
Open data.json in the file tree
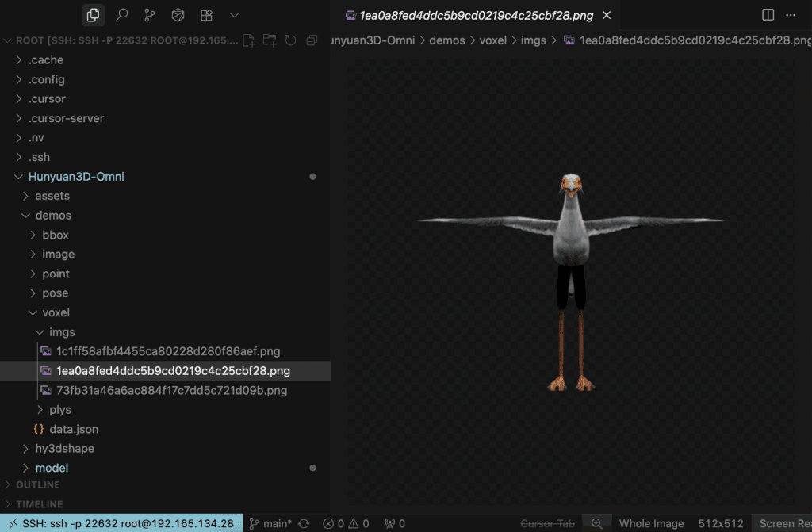click(74, 429)
